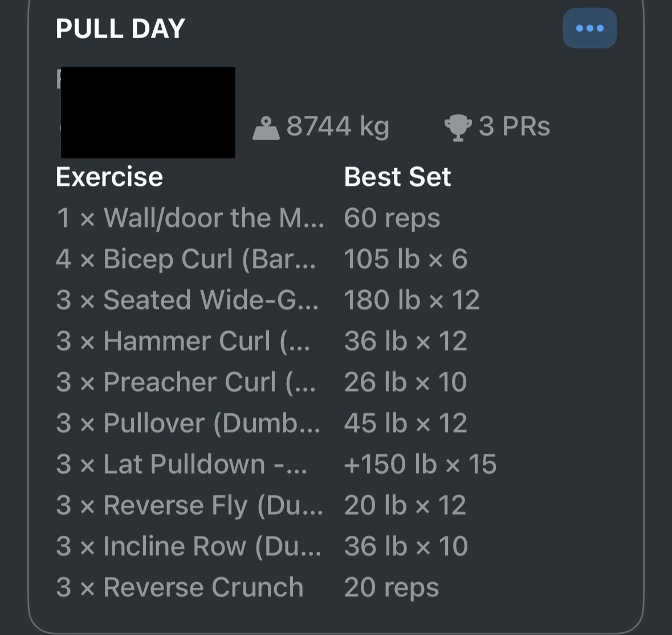Click the weight volume icon
Screen dimensions: 672x635
pos(266,128)
